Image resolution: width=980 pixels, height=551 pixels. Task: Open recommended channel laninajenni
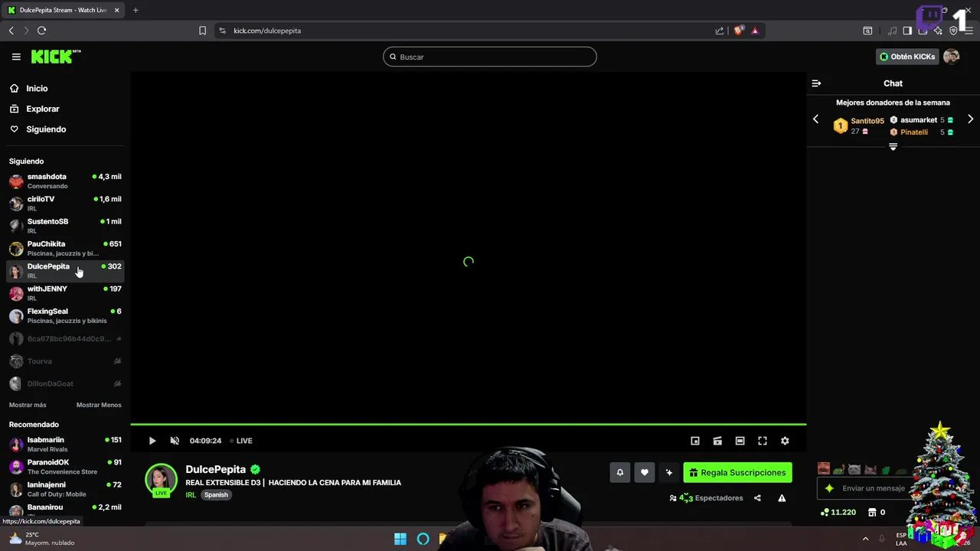coord(65,489)
